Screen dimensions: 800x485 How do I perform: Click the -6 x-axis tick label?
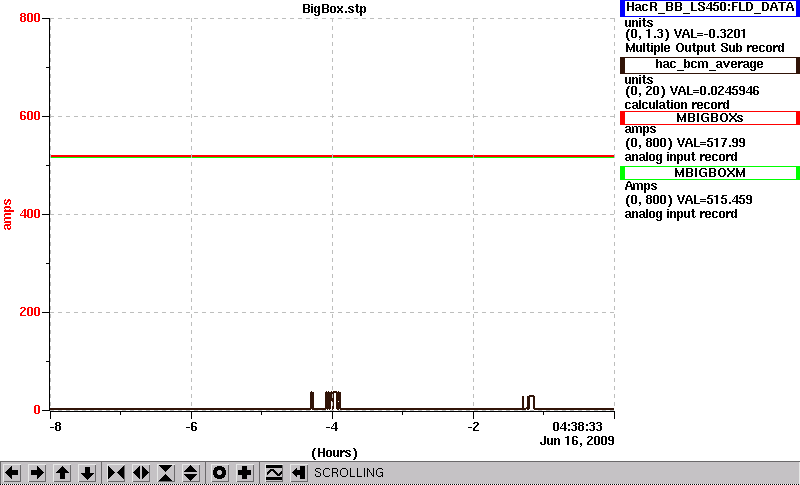[191, 427]
